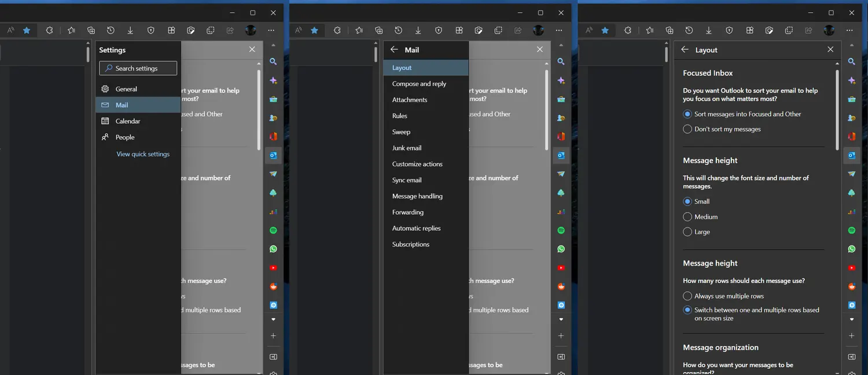Go back from the Mail menu using the arrow
Screen dimensions: 868x375
coord(394,50)
